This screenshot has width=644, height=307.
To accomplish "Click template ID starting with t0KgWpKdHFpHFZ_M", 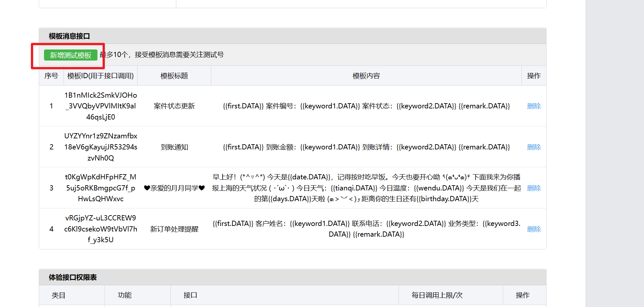I will tap(101, 188).
